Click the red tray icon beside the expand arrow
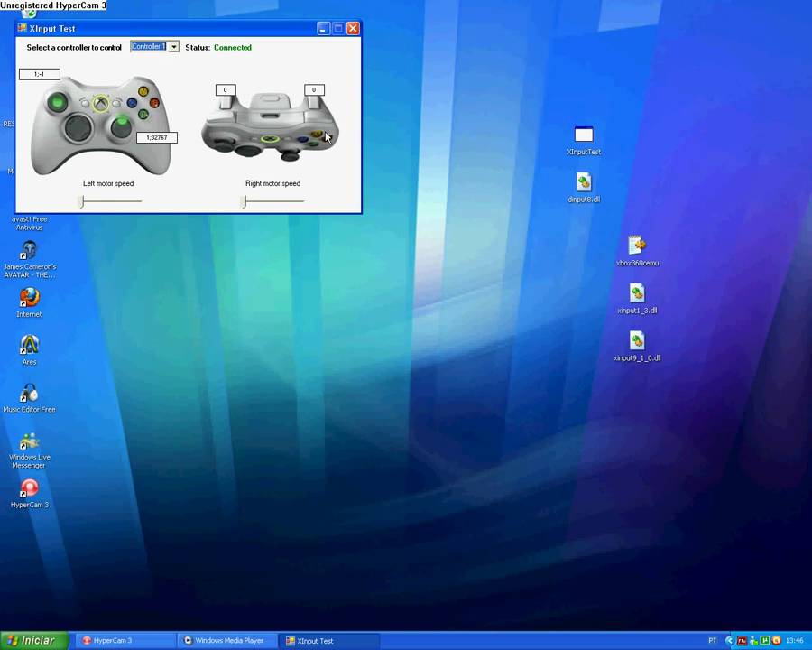The width and height of the screenshot is (812, 650). (x=742, y=641)
